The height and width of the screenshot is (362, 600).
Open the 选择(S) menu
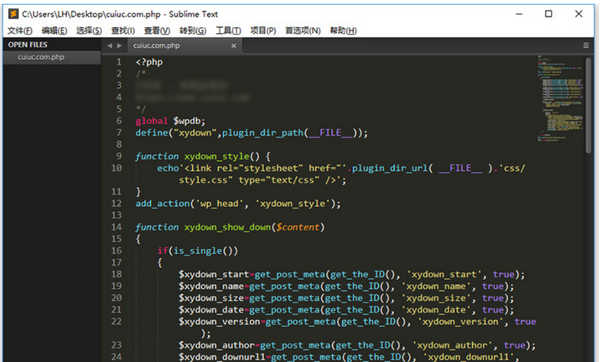click(x=89, y=31)
